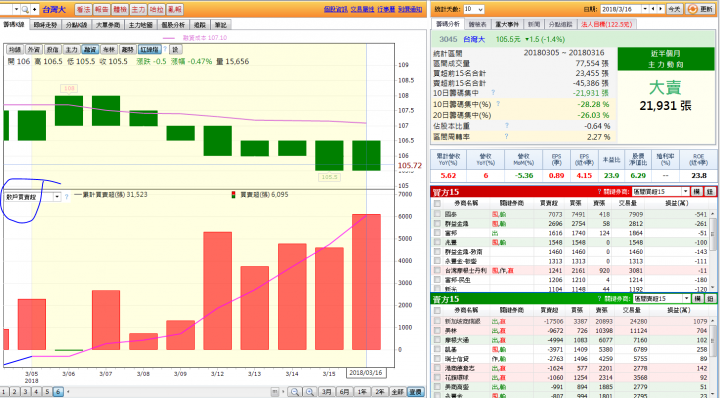
Task: Check the 富邦 broker row checkbox
Action: pyautogui.click(x=437, y=233)
